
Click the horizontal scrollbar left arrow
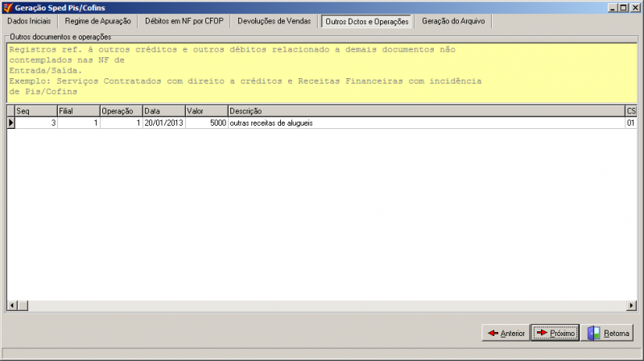point(12,305)
